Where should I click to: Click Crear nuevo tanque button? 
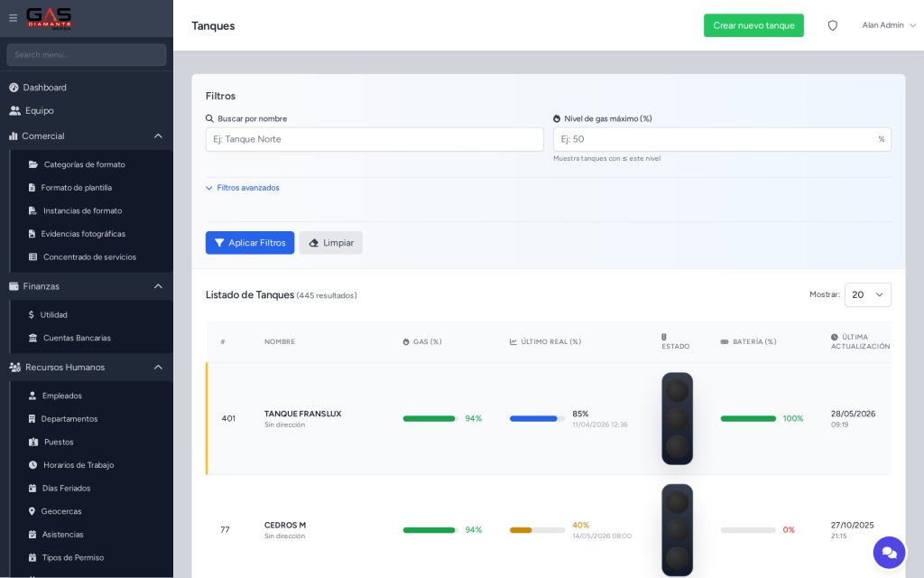click(753, 25)
